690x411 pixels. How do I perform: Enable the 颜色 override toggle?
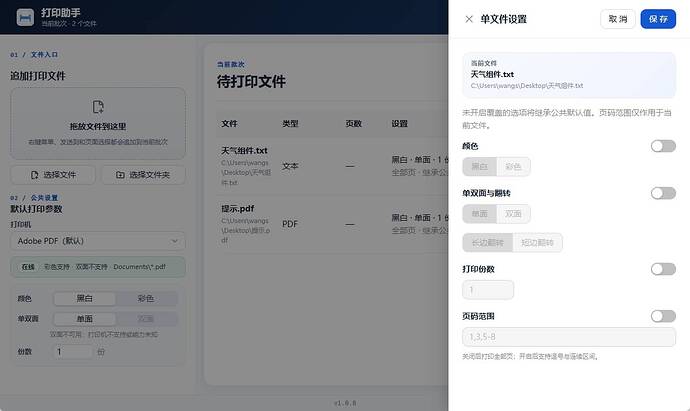click(x=663, y=146)
